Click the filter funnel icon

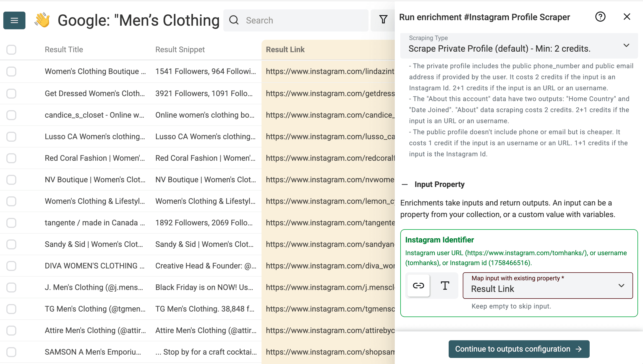point(383,19)
